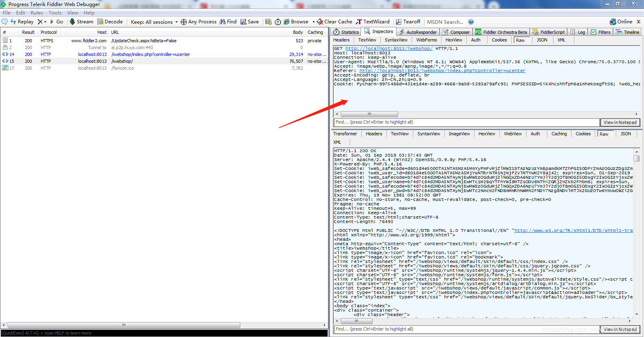644x337 pixels.
Task: Click the QuickExec command box
Action: coord(164,333)
